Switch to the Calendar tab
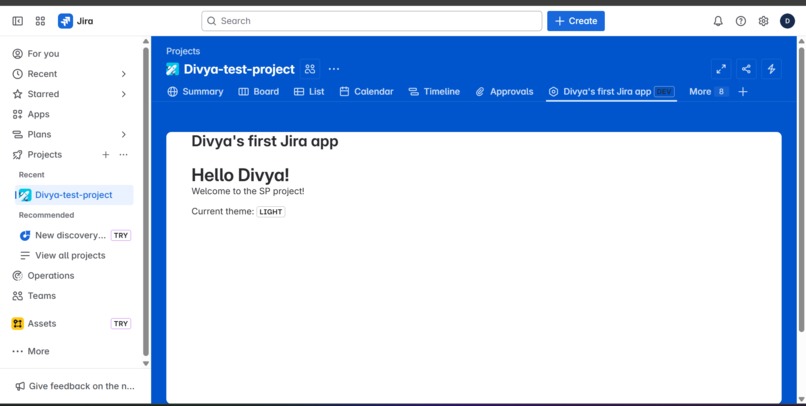806x406 pixels. click(x=367, y=91)
